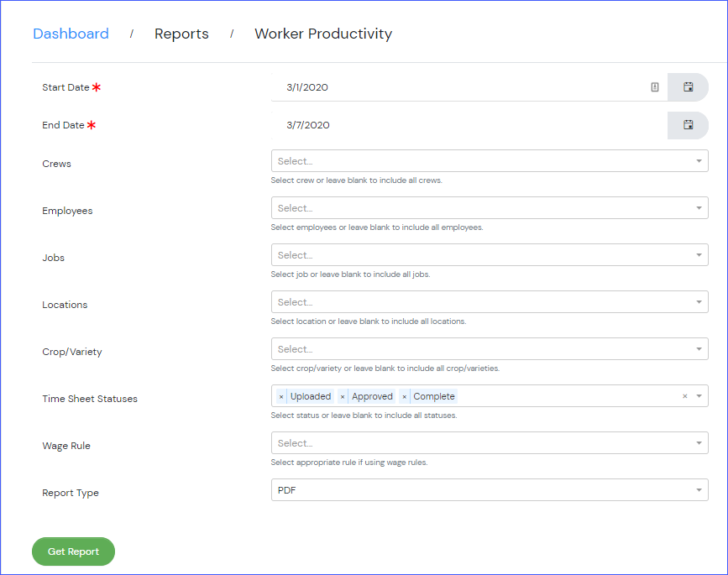Click into the Start Date field showing 3/1/2020
The height and width of the screenshot is (575, 728).
click(469, 86)
